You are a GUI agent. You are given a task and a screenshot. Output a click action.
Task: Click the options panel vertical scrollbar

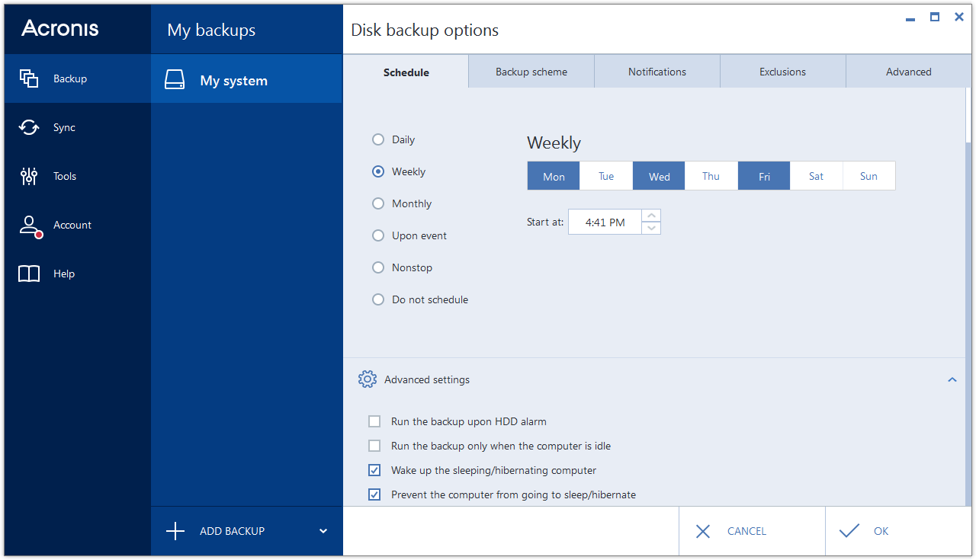[969, 296]
